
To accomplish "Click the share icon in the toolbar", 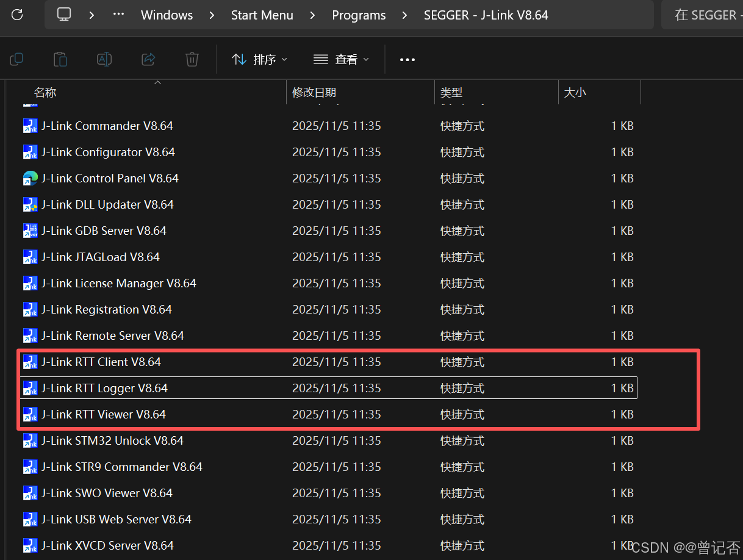I will tap(148, 59).
